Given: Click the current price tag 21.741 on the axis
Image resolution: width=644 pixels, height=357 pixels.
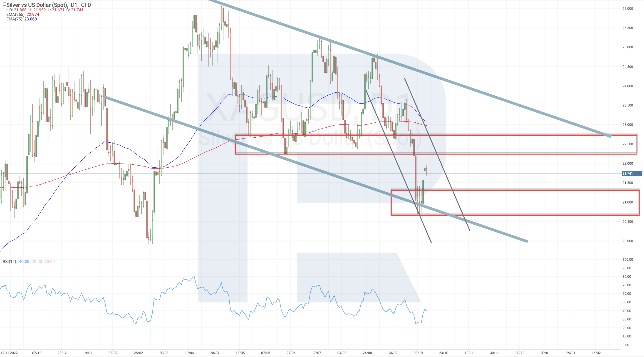Looking at the screenshot, I should click(x=632, y=174).
